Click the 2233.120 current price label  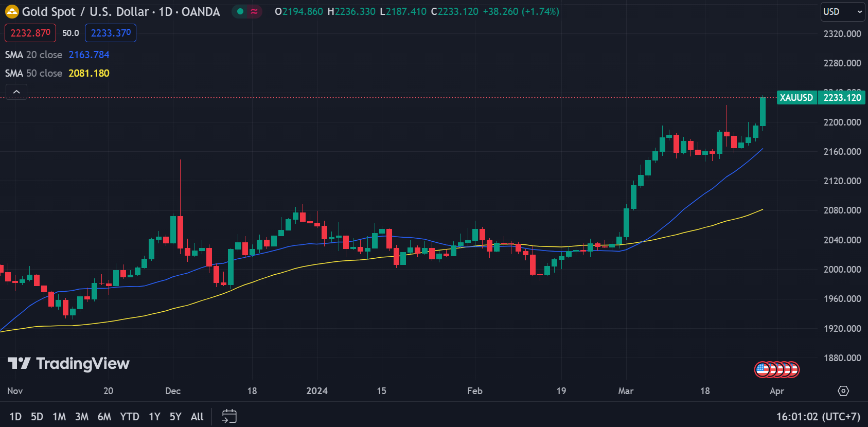pos(842,97)
